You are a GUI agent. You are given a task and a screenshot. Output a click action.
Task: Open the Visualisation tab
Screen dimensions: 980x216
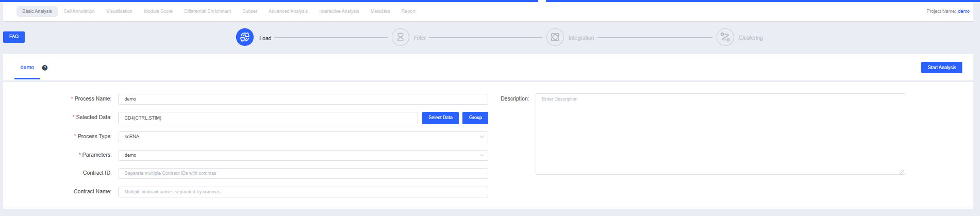coord(119,11)
